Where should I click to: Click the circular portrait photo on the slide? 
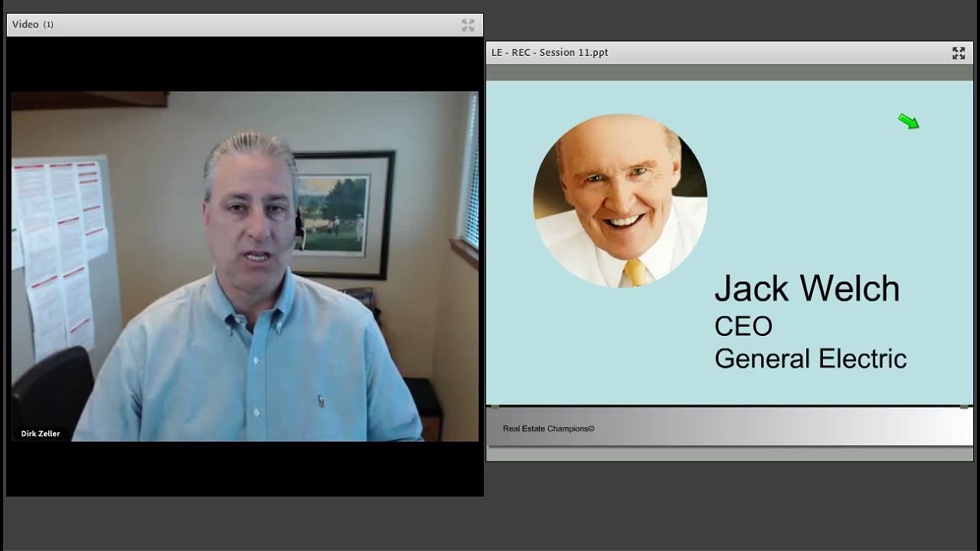(620, 201)
